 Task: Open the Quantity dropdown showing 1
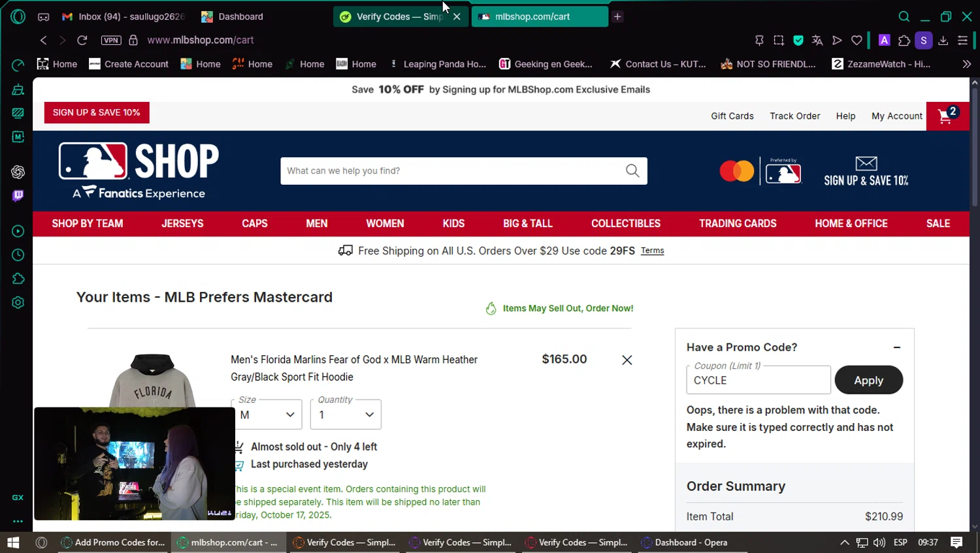click(x=346, y=415)
